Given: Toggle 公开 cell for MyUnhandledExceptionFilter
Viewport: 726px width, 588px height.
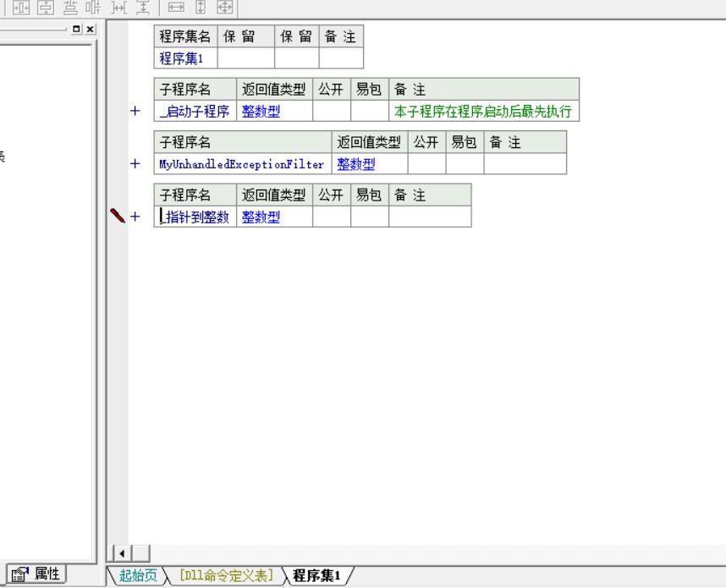Looking at the screenshot, I should [426, 164].
